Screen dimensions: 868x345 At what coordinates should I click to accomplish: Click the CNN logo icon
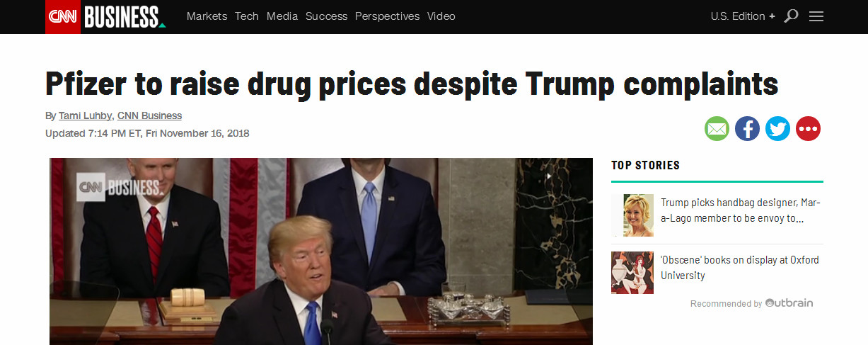coord(64,17)
